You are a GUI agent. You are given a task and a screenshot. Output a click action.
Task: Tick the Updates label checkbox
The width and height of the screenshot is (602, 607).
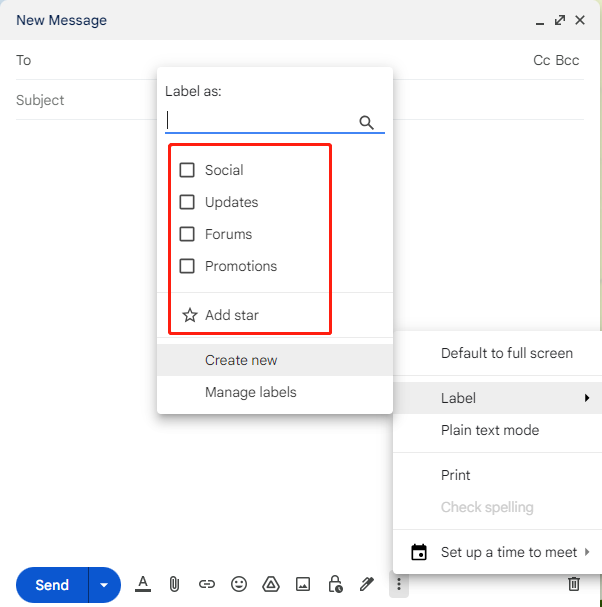pos(187,202)
